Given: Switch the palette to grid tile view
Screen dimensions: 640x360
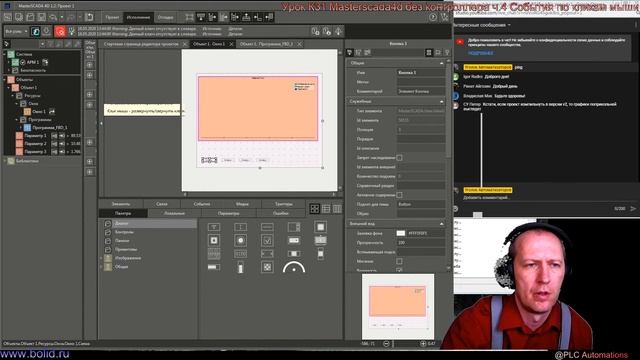Looking at the screenshot, I should point(314,209).
